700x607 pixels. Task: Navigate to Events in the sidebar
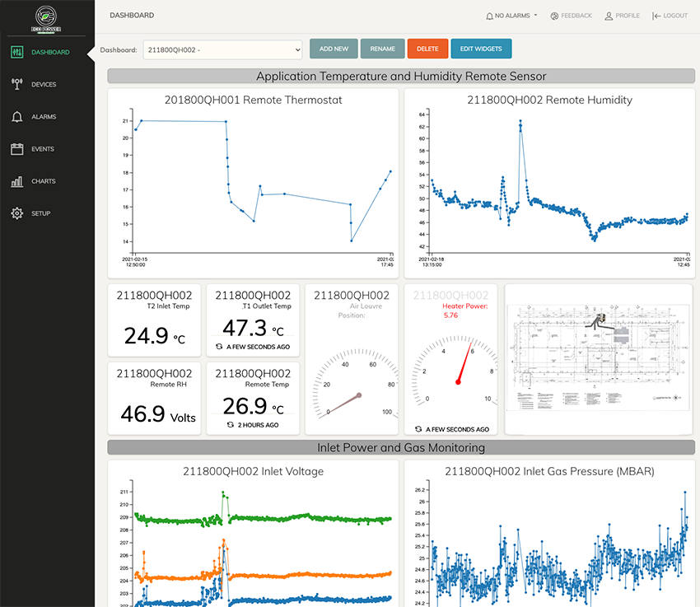[x=43, y=149]
